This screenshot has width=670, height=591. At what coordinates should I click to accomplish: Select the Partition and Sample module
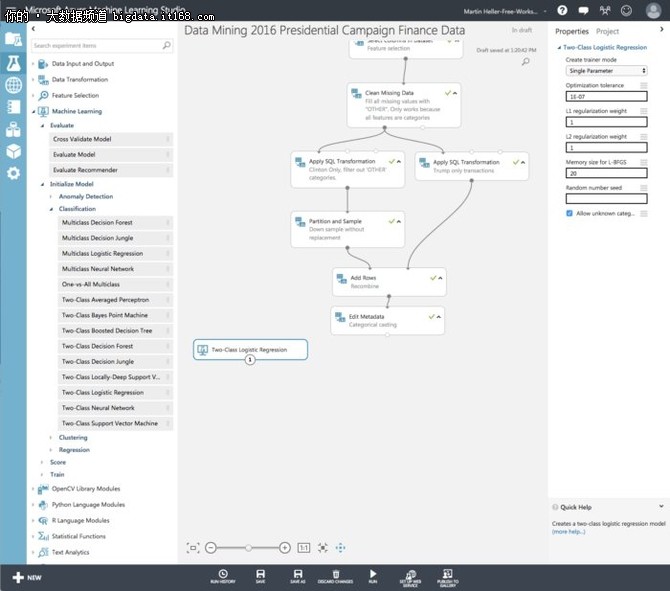pos(347,229)
